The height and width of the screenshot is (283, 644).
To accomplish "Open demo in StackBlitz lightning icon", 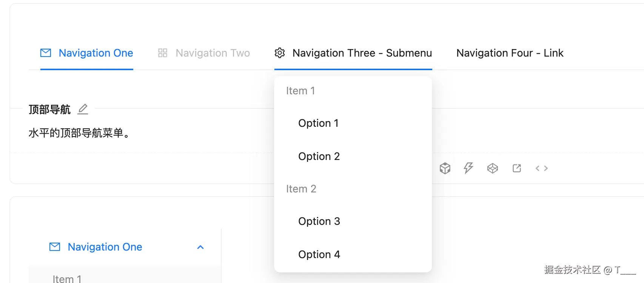I will click(x=468, y=168).
